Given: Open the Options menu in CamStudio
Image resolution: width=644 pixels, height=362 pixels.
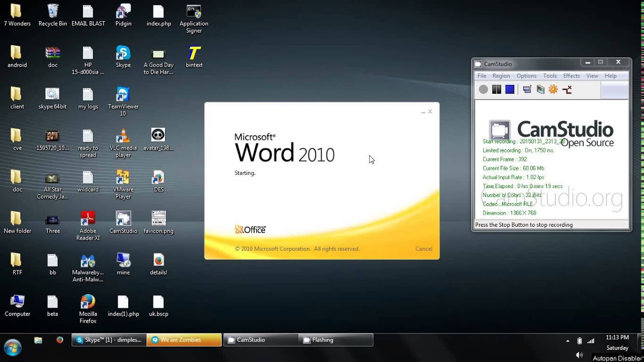Looking at the screenshot, I should point(527,76).
